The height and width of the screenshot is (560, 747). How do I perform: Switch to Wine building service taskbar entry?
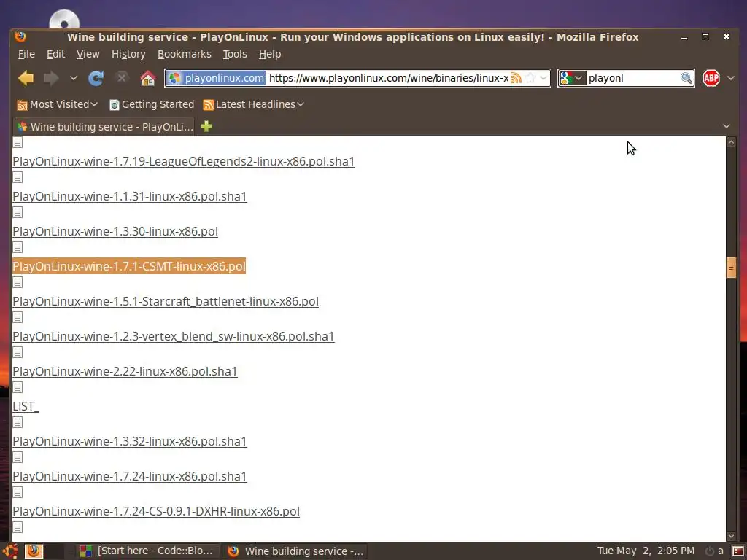295,551
